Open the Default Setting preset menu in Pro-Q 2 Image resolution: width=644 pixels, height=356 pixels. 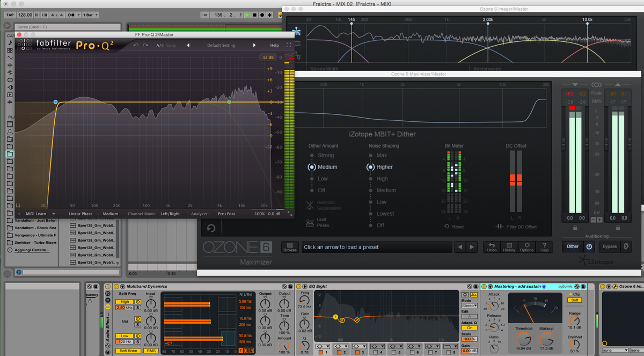coord(221,46)
